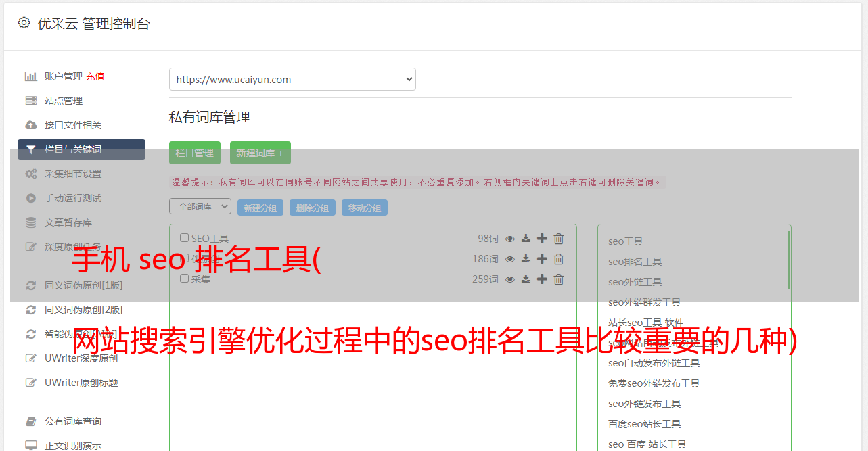Open 接口文件相关 in the sidebar
The image size is (868, 451).
click(73, 125)
